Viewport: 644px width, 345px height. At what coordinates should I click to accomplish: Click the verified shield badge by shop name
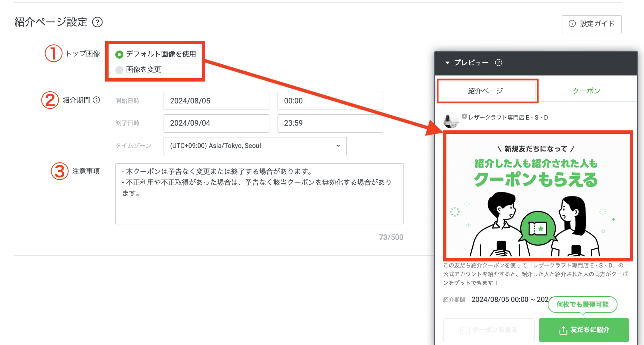point(464,117)
